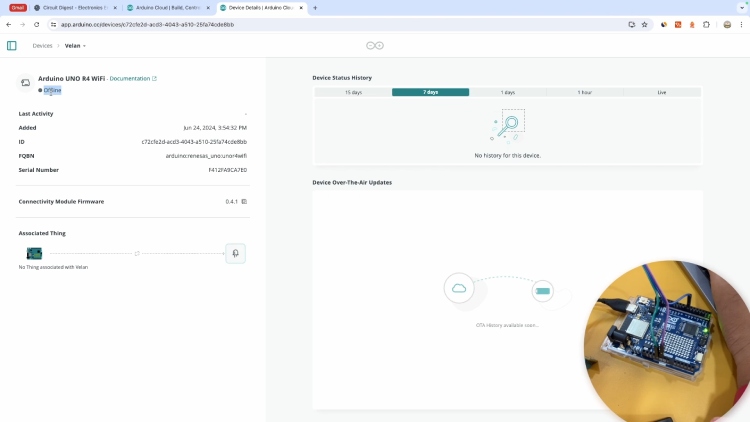Bookmark this page with the star icon
Image resolution: width=750 pixels, height=422 pixels.
tap(644, 24)
